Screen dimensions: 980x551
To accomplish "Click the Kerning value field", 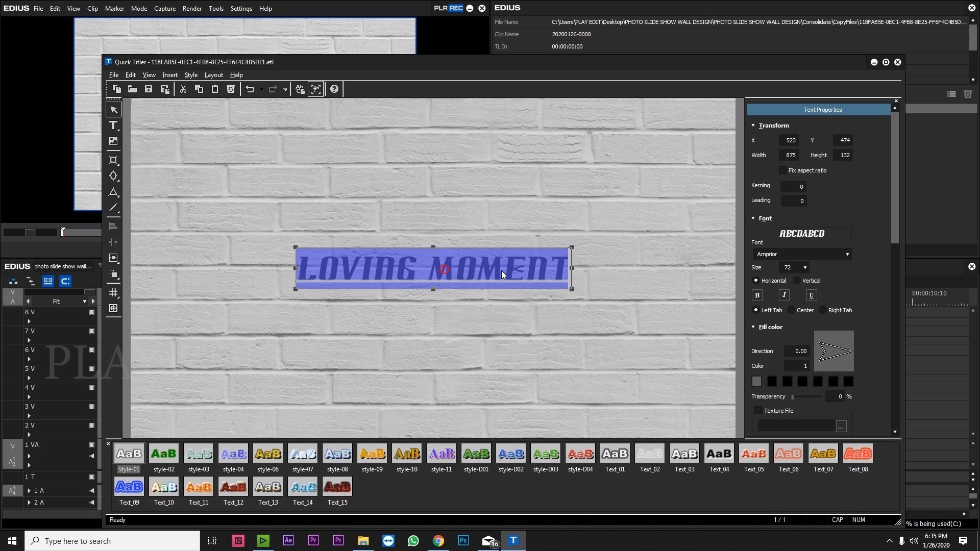I will 794,187.
